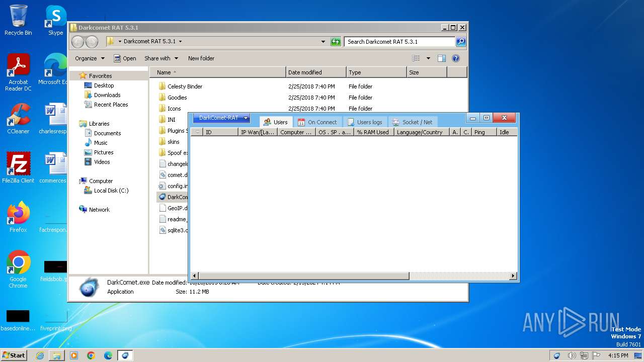Image resolution: width=644 pixels, height=362 pixels.
Task: Open the DarkComet-RAT main menu dropdown
Action: pos(221,118)
